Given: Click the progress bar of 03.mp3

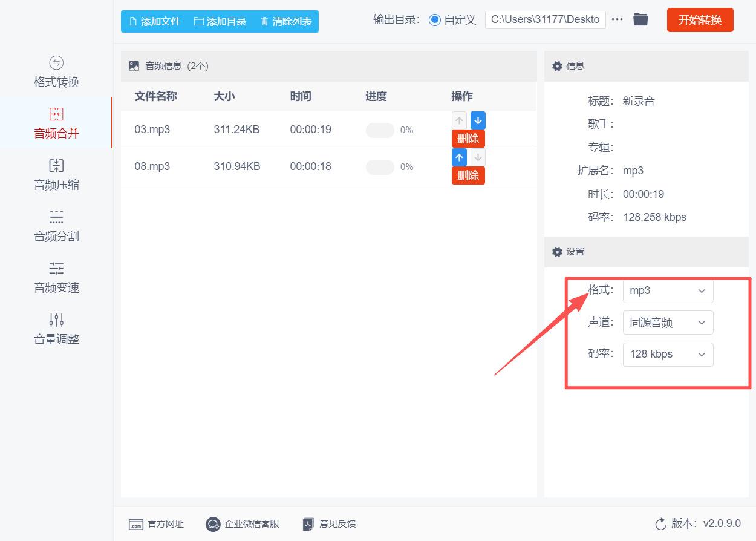Looking at the screenshot, I should 380,130.
